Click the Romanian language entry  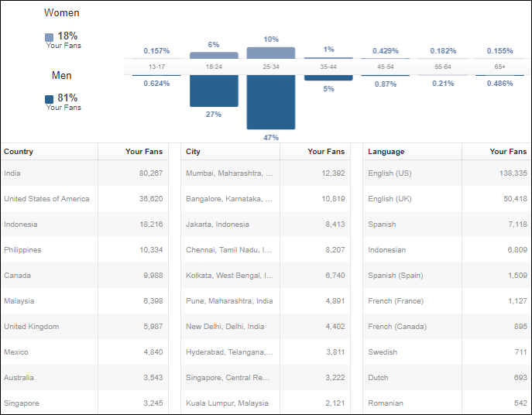pos(385,403)
